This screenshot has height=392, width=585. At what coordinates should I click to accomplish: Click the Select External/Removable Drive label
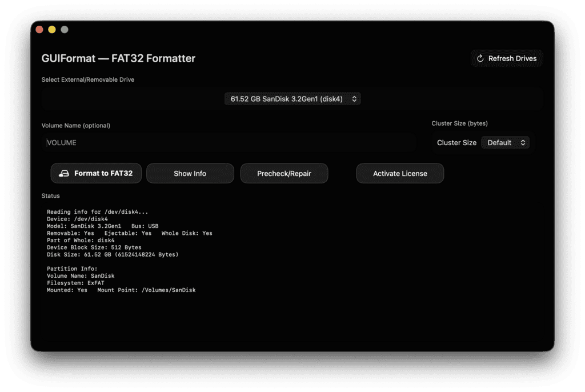(x=88, y=80)
